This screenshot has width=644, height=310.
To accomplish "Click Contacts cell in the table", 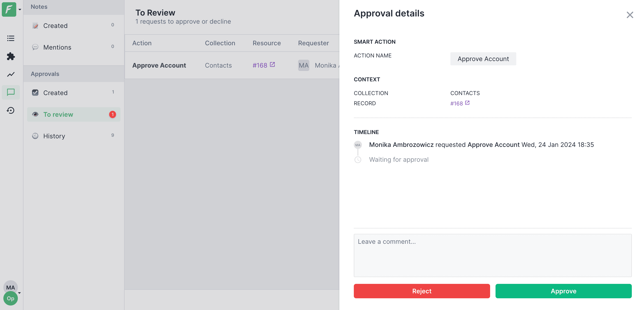I will pyautogui.click(x=218, y=65).
